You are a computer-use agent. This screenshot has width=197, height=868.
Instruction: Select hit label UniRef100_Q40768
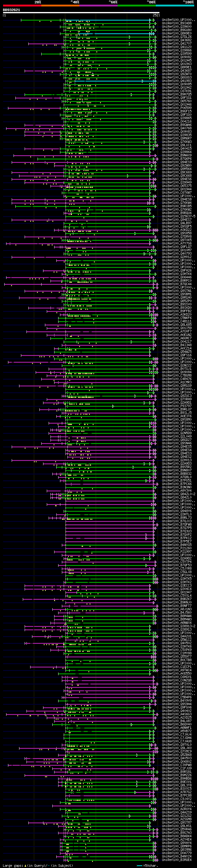(x=177, y=128)
